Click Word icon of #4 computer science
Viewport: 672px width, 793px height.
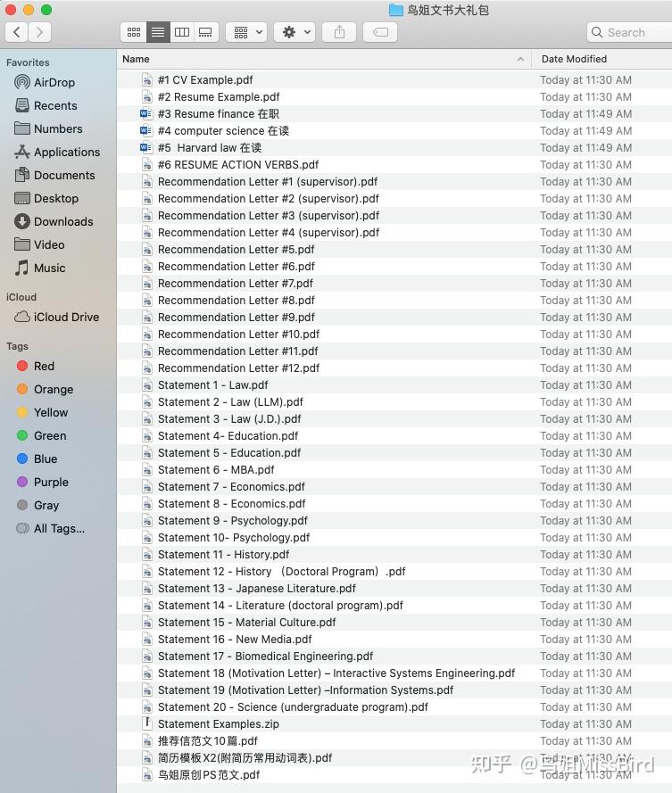(145, 131)
